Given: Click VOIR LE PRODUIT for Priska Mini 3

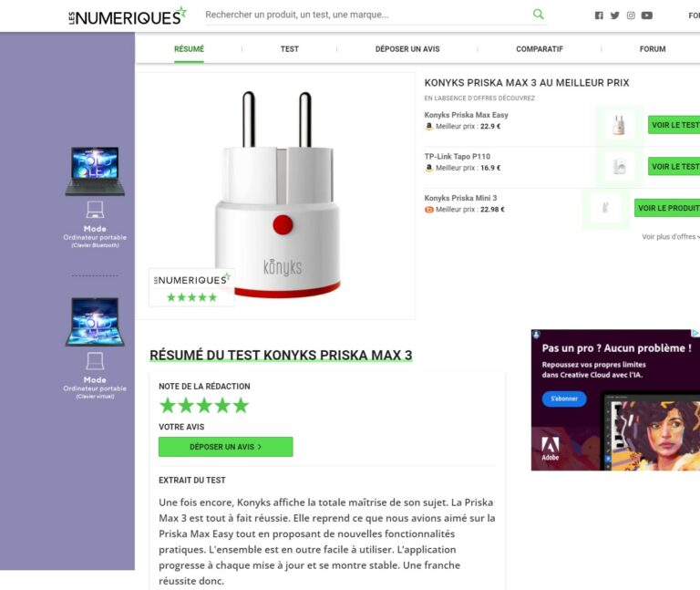Looking at the screenshot, I should click(x=667, y=208).
